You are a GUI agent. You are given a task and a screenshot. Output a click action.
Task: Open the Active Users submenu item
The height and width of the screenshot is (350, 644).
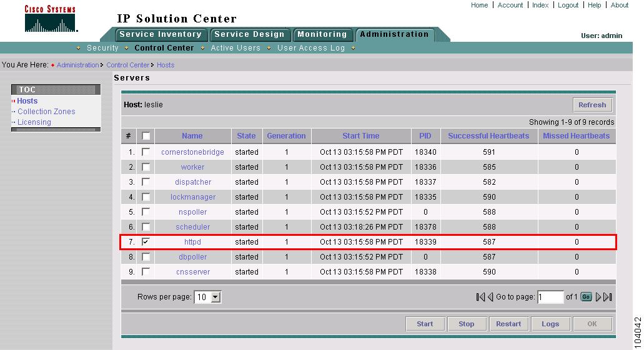235,48
